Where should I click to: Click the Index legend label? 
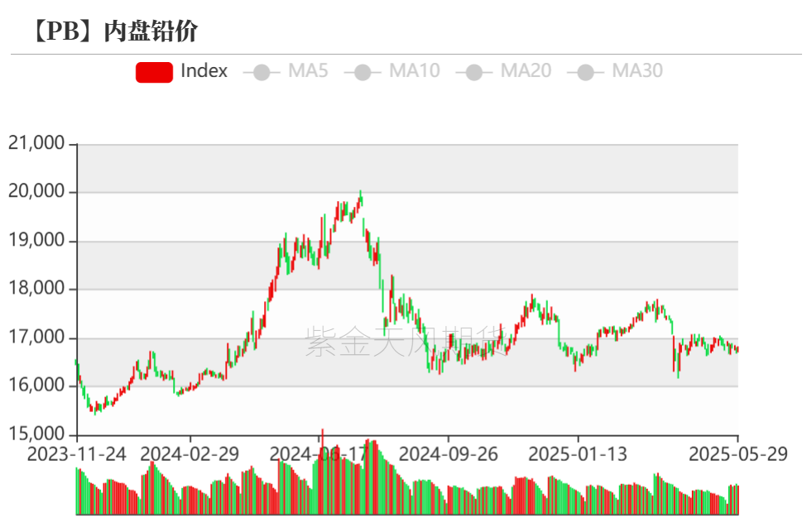click(x=204, y=71)
